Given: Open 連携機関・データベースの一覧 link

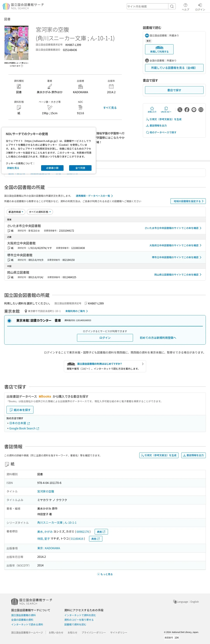Looking at the screenshot, I should coord(94,196).
